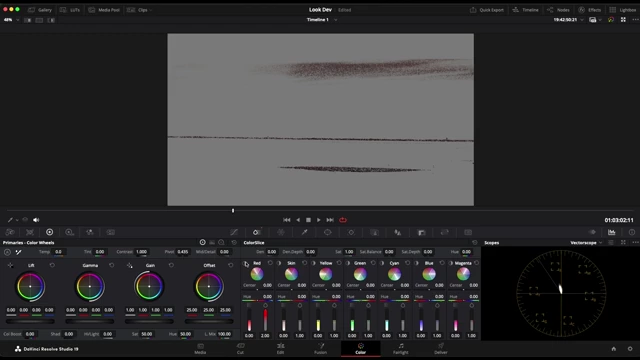Expand the Scopes panel to full view
This screenshot has width=640, height=360.
(623, 242)
